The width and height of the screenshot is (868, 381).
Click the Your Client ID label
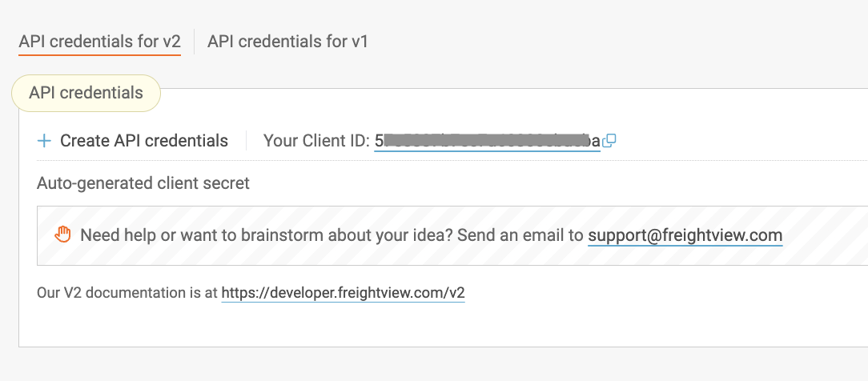tap(316, 141)
